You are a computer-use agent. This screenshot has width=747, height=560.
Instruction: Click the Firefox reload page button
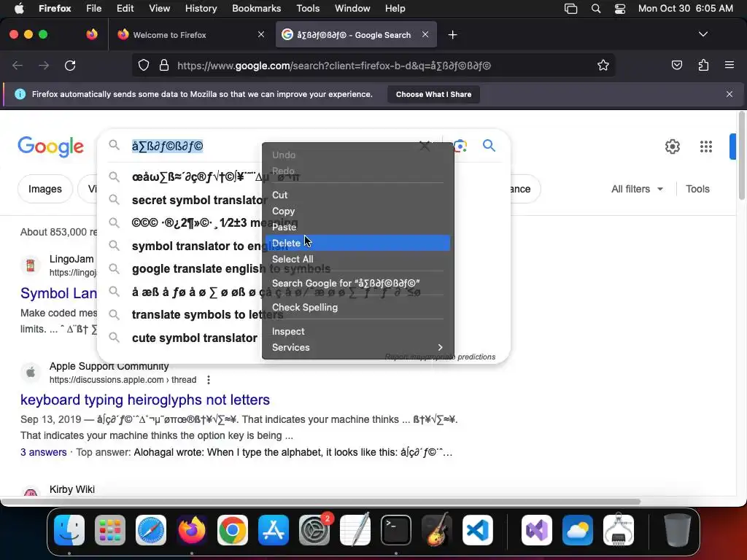coord(70,65)
